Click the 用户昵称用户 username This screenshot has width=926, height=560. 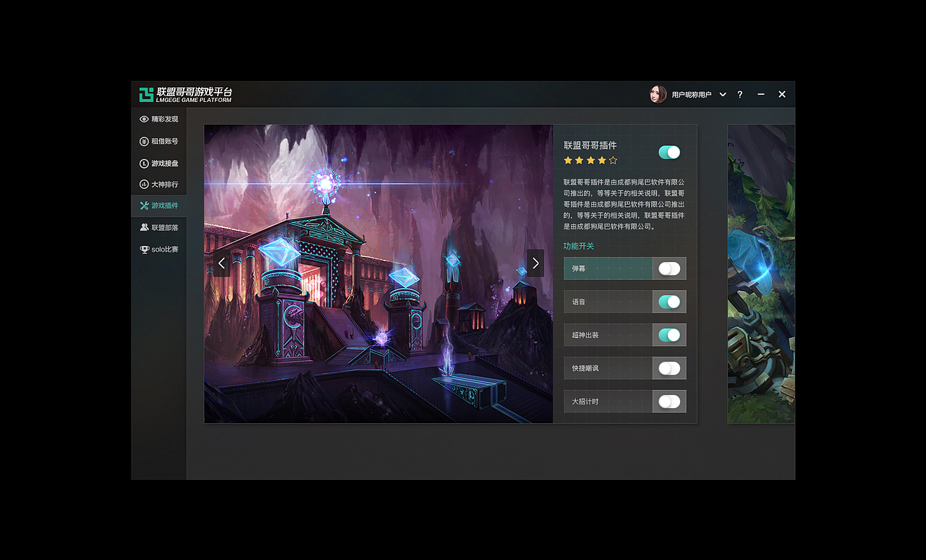click(x=692, y=95)
